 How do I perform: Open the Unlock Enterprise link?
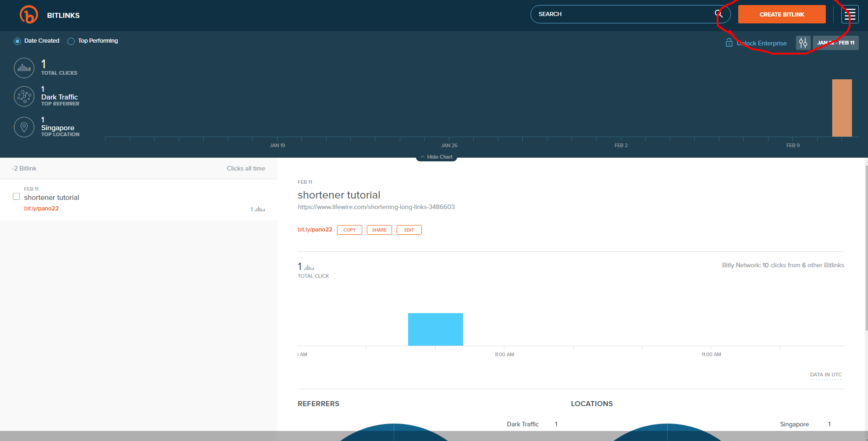762,43
